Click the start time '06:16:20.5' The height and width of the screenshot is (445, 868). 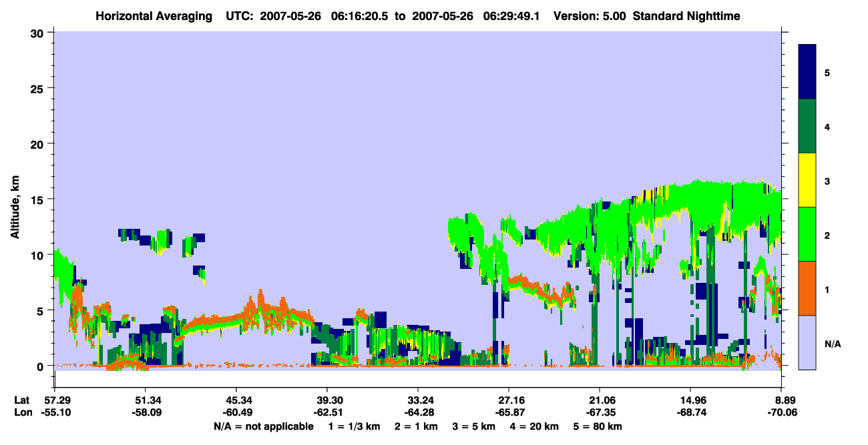[365, 15]
